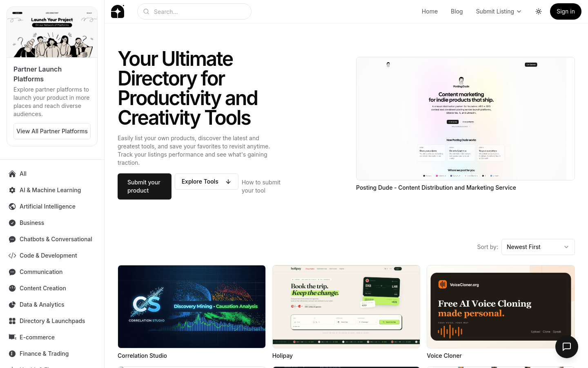Open Posting Dude title link
Viewport: 588px width, 368px height.
pyautogui.click(x=436, y=188)
